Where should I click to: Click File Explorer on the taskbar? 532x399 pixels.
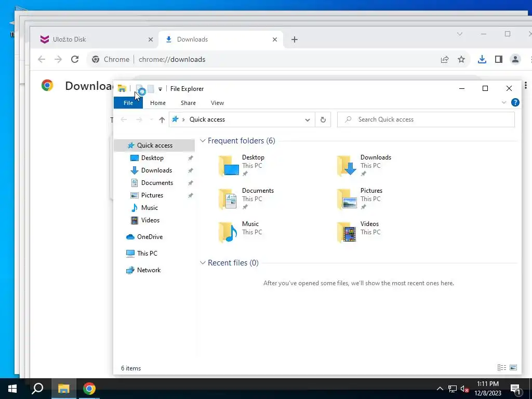(63, 389)
